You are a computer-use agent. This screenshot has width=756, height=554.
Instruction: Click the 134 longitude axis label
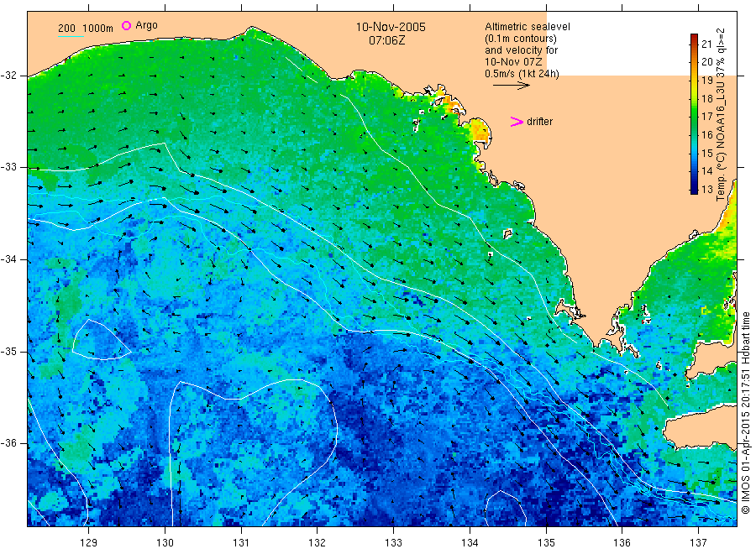[x=470, y=543]
